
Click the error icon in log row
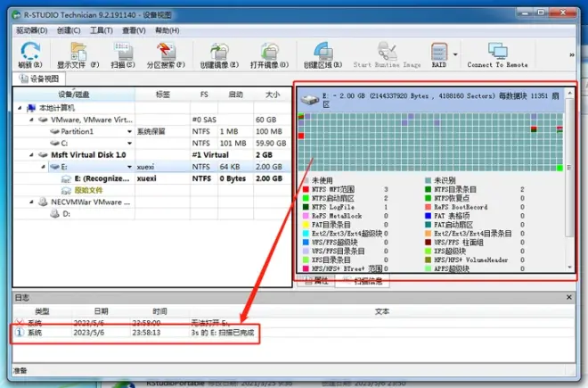coord(19,323)
